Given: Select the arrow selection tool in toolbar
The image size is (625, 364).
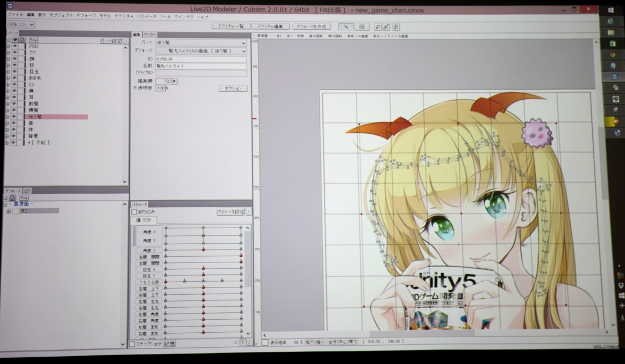Looking at the screenshot, I should [345, 27].
